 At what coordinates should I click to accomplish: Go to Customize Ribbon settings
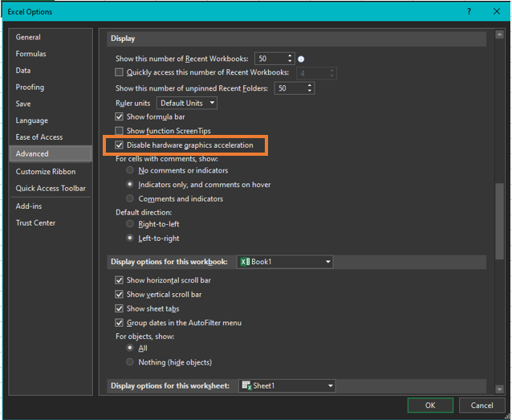(46, 172)
